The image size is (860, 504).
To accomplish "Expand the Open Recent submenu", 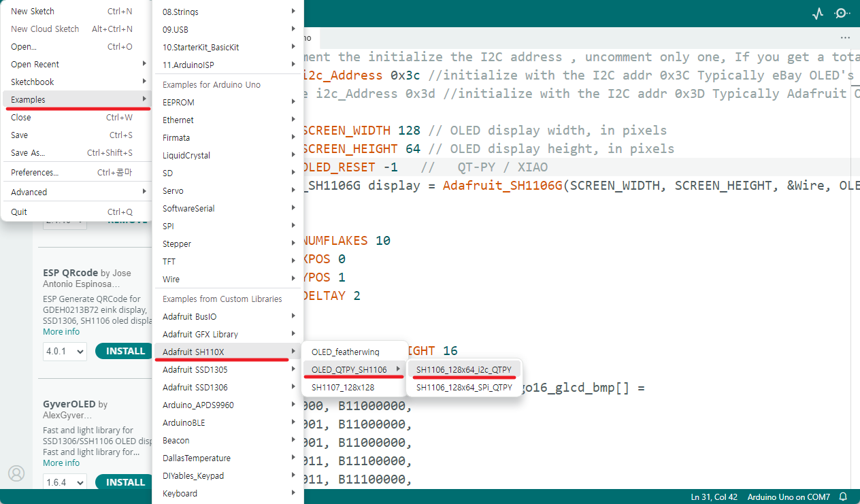I will coord(76,65).
